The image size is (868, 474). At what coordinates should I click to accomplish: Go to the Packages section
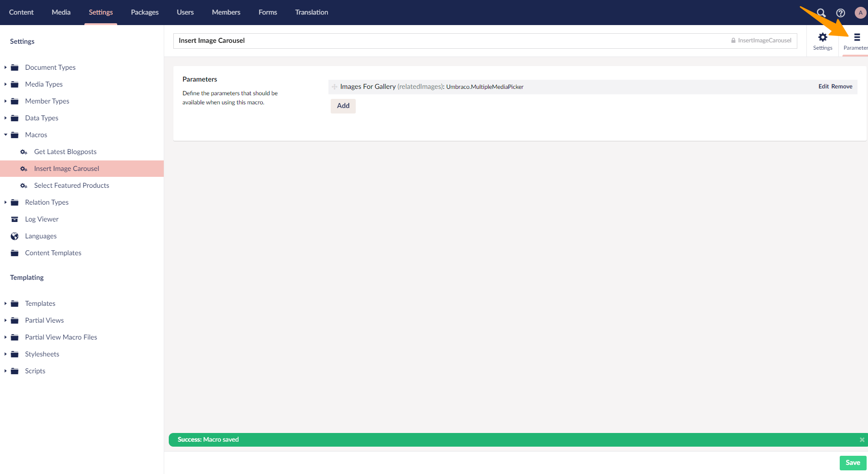[x=145, y=12]
